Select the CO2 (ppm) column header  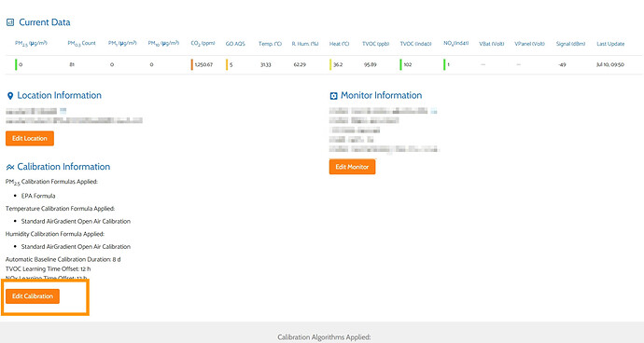tap(203, 44)
